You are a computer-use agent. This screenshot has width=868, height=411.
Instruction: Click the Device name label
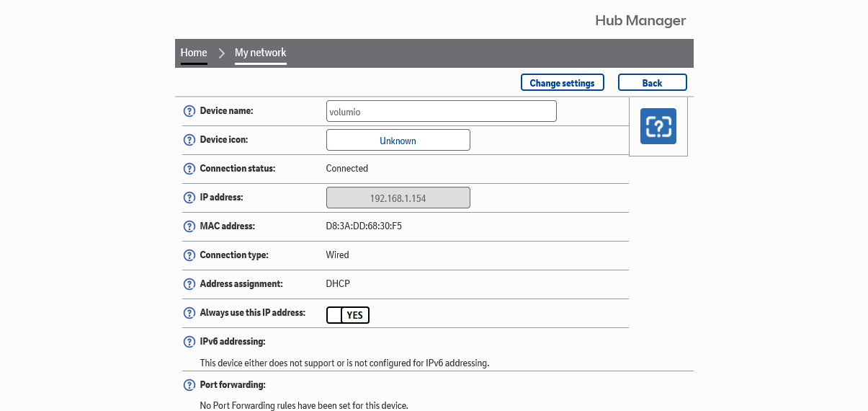click(x=227, y=110)
